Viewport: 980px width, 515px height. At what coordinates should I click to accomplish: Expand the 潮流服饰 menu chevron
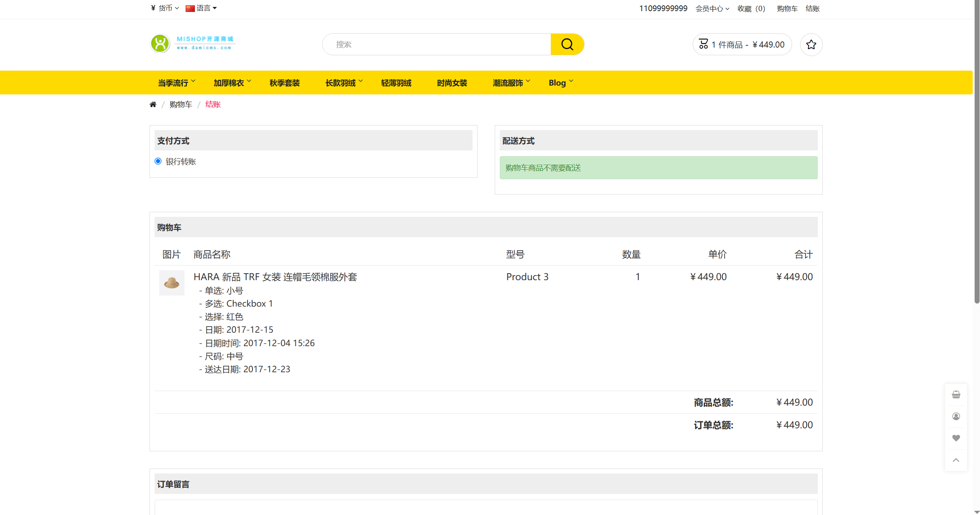(x=529, y=81)
